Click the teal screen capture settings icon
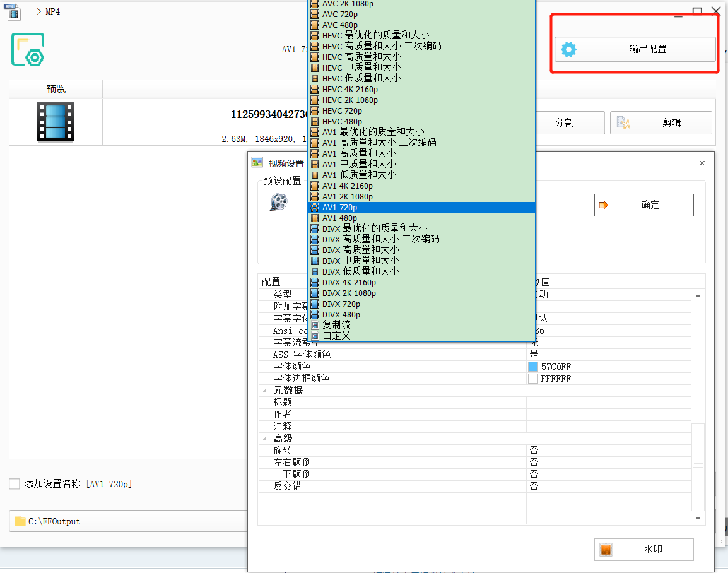Image resolution: width=728 pixels, height=573 pixels. (x=28, y=49)
